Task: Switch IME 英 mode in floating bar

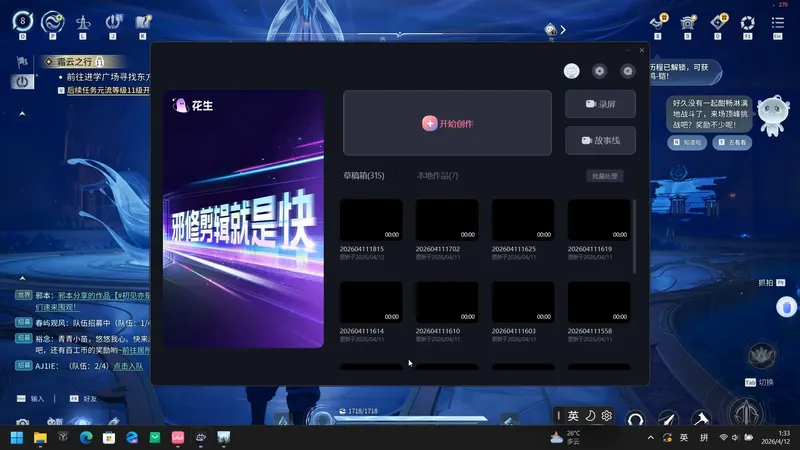Action: (573, 416)
